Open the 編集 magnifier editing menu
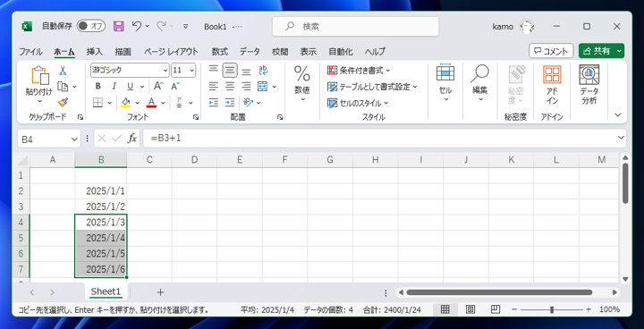Viewport: 644px width, 329px height. click(x=479, y=73)
